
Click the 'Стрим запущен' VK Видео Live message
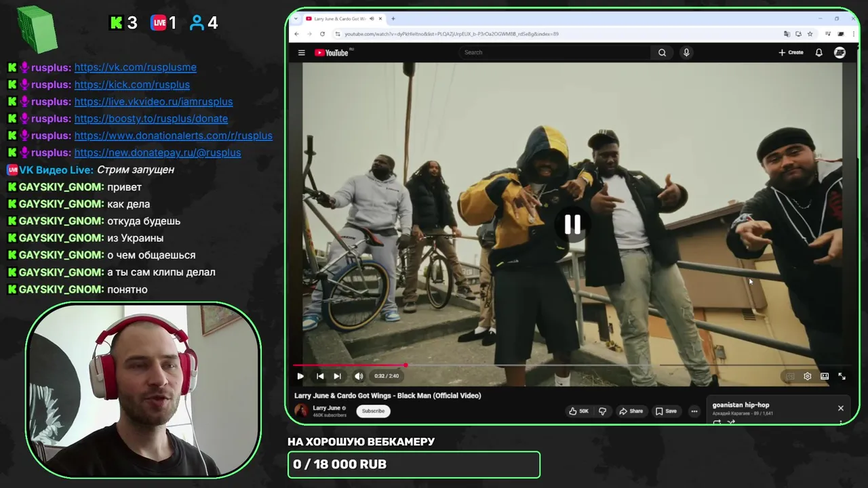pyautogui.click(x=136, y=169)
